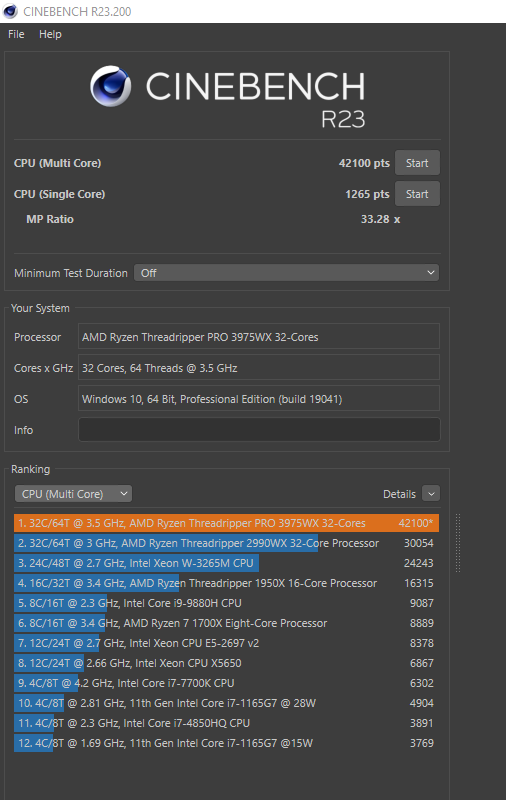The width and height of the screenshot is (506, 800).
Task: Click the OS information field
Action: pyautogui.click(x=259, y=398)
